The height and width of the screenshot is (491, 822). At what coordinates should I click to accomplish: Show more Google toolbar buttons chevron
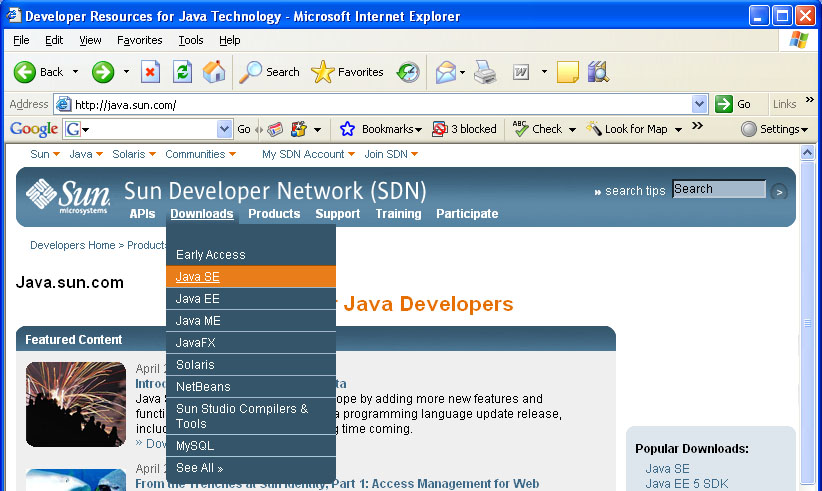point(697,126)
